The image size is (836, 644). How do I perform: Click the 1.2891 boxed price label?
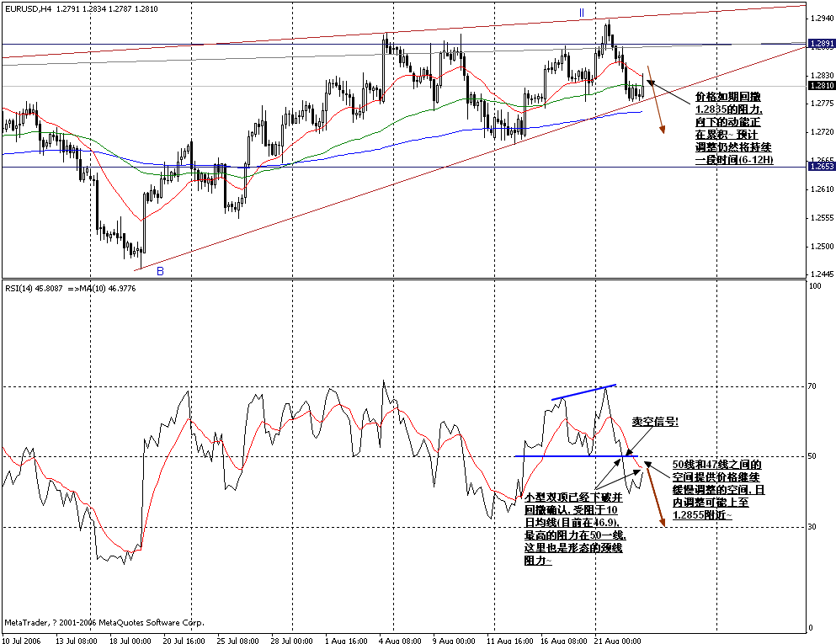[822, 43]
